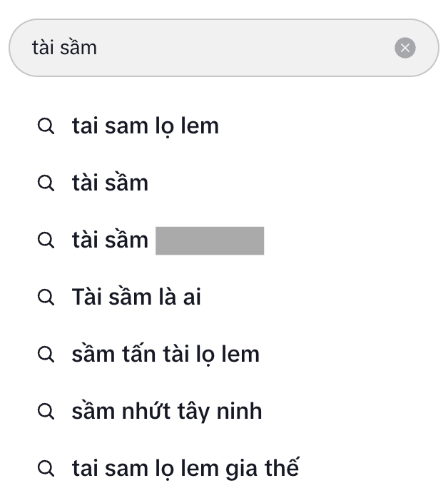
Task: Click the magnifier icon beside "tai sam lọ lem"
Action: [46, 126]
